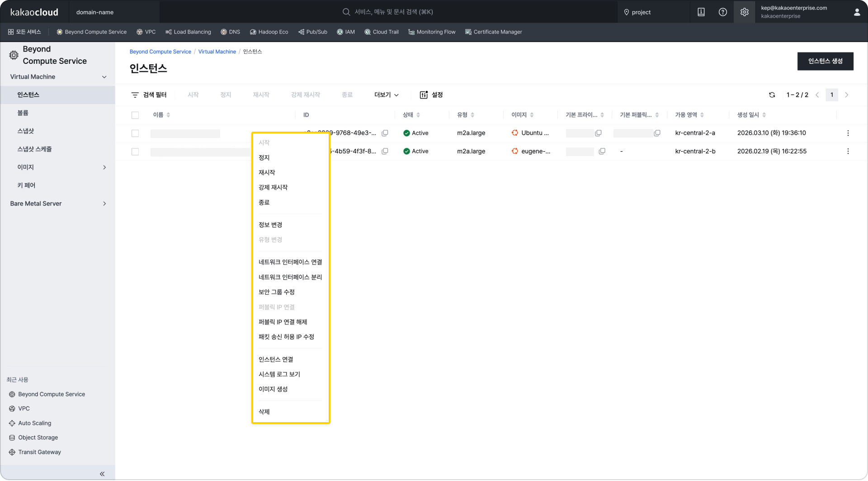Check the second instance row checkbox
The width and height of the screenshot is (868, 481).
[135, 152]
